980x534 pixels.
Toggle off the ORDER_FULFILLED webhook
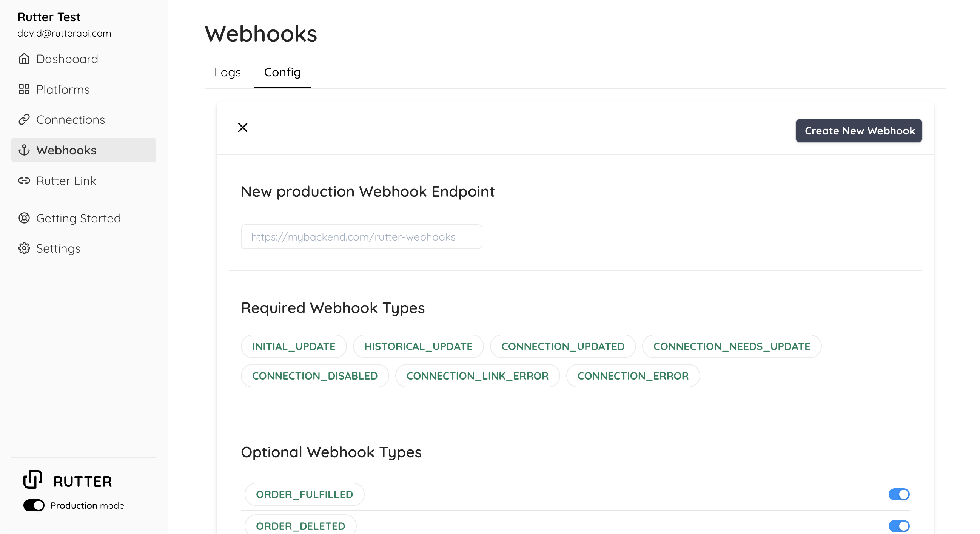coord(898,494)
